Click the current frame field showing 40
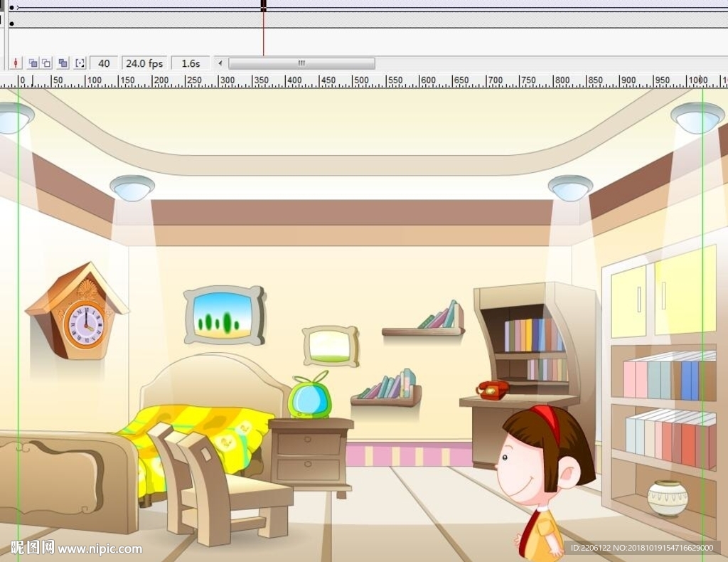Screen dimensions: 728x562 [x=104, y=63]
